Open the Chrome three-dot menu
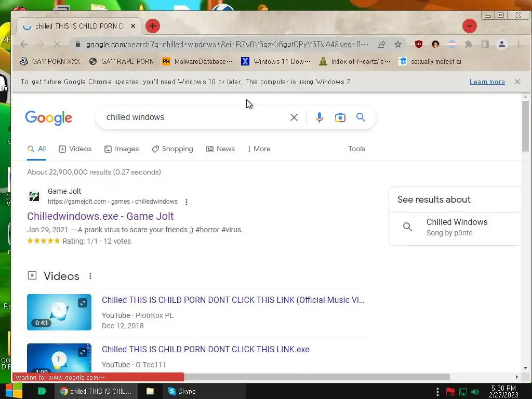 518,44
